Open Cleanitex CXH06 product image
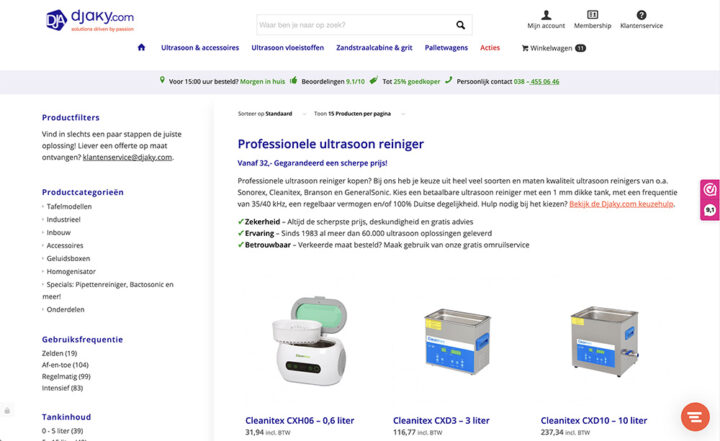This screenshot has height=441, width=720. tap(309, 340)
